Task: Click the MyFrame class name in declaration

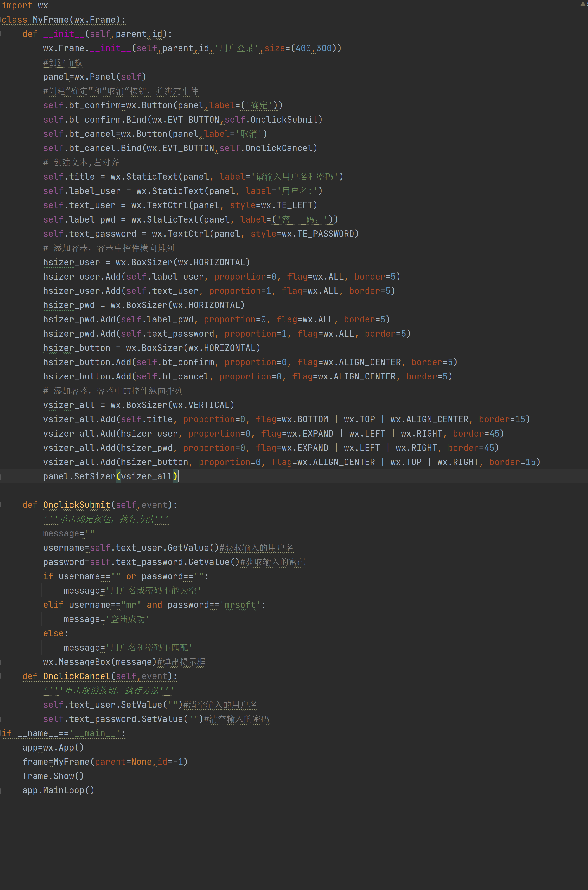Action: coord(51,19)
